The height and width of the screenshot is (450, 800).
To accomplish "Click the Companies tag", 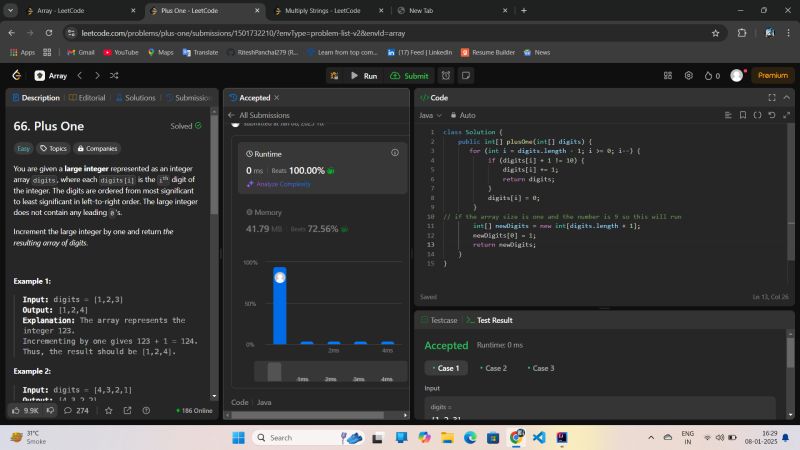I will pos(97,148).
